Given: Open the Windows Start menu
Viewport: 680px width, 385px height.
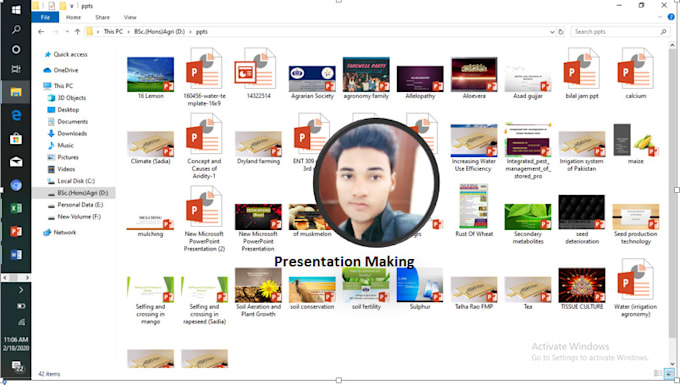Looking at the screenshot, I should (16, 9).
